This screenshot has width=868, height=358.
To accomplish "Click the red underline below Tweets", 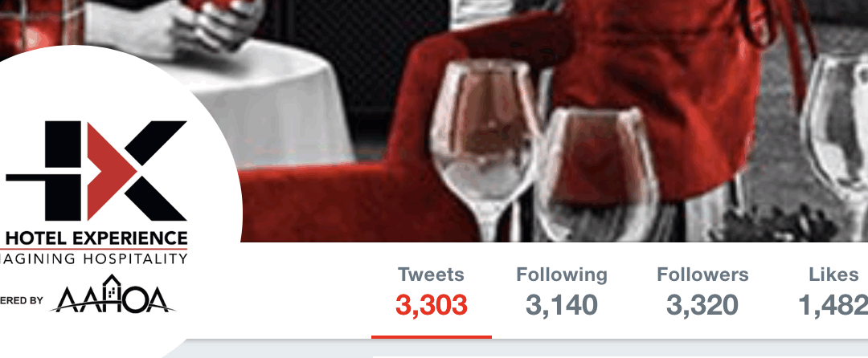I will coord(432,336).
